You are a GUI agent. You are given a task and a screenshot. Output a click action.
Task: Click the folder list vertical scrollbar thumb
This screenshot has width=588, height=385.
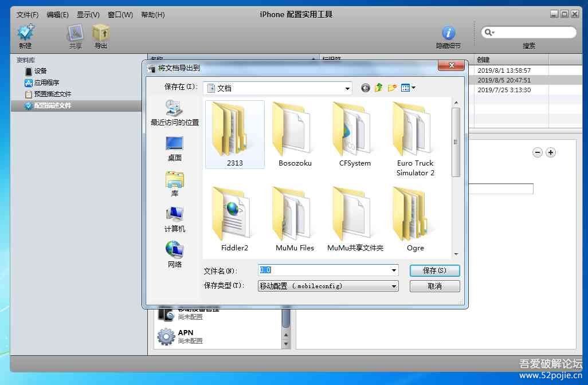[x=456, y=142]
